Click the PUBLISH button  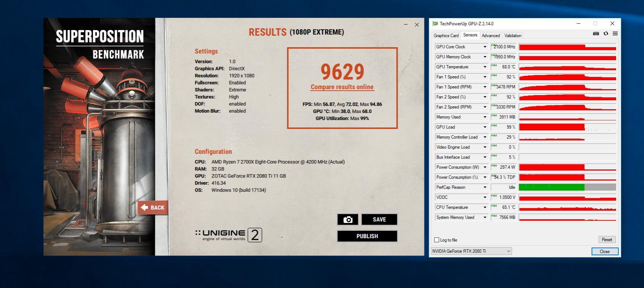(367, 236)
